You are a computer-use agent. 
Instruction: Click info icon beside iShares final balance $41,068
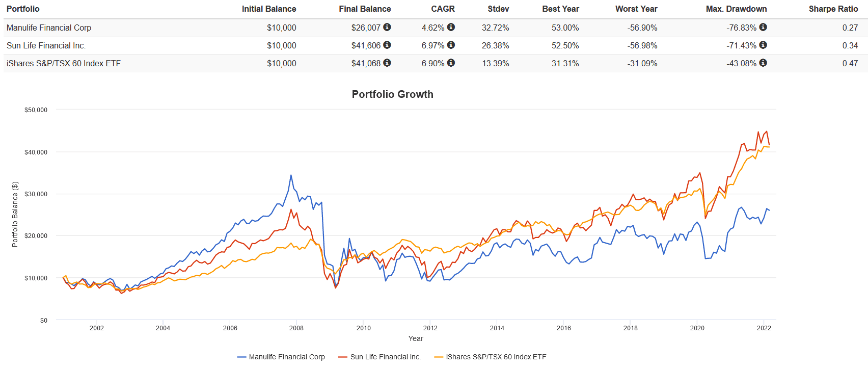(x=387, y=63)
